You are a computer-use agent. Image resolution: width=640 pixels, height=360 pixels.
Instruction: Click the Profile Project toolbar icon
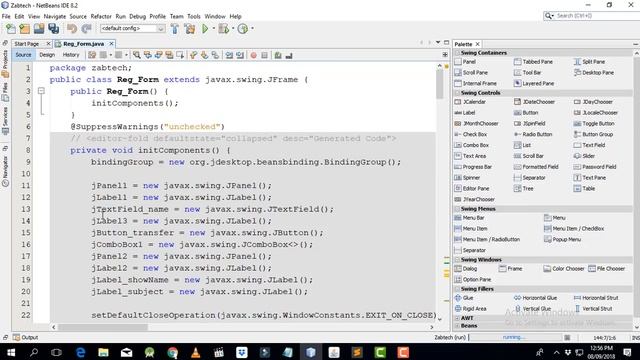coord(242,29)
